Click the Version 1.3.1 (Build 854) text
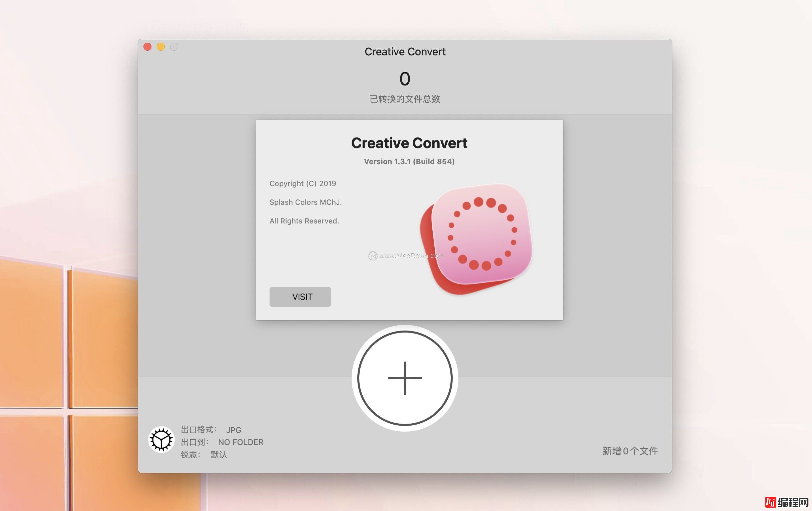Screen dimensions: 812x511 (x=409, y=161)
